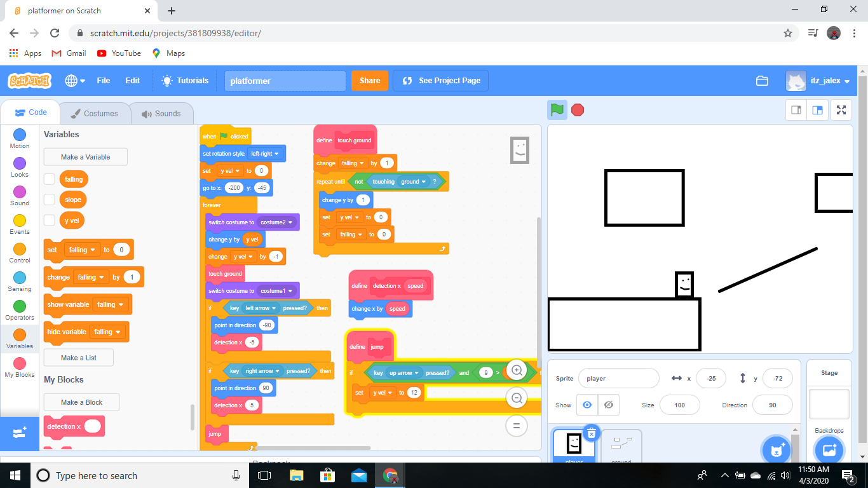Select the Variables block category
This screenshot has width=868, height=488.
[19, 335]
